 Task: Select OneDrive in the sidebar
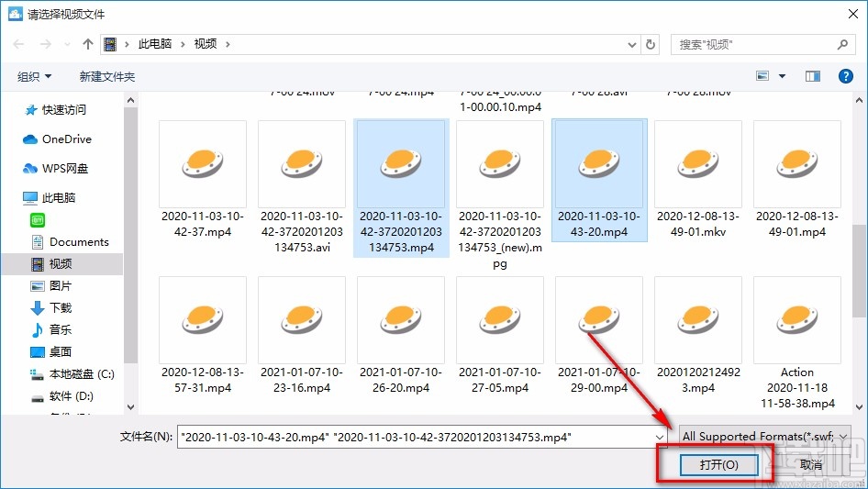[57, 139]
